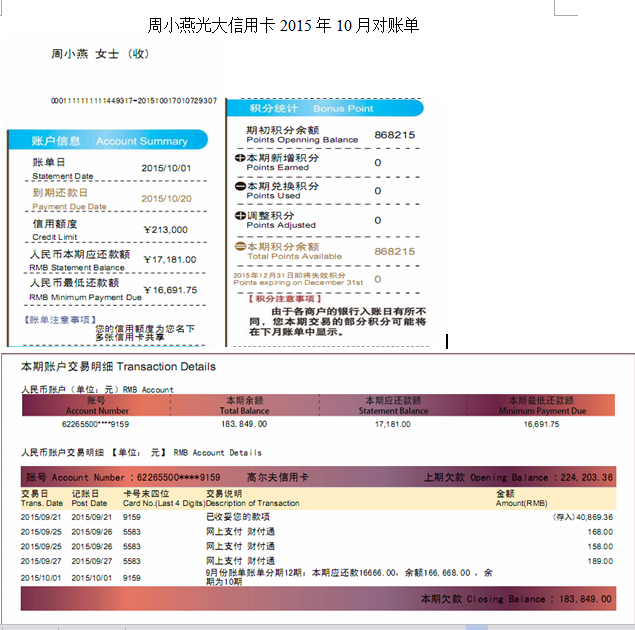Click the minus icon beside 本期兑换积分
This screenshot has height=630, width=635.
(240, 187)
